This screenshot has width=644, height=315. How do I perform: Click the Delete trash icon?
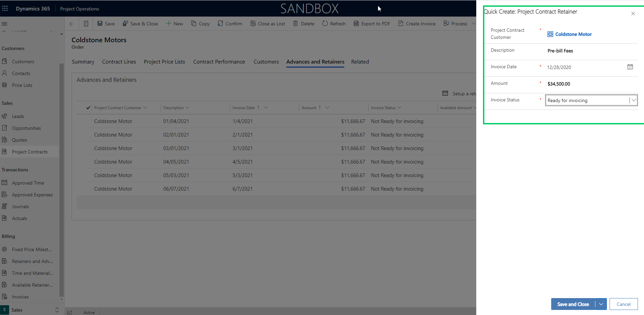(295, 24)
